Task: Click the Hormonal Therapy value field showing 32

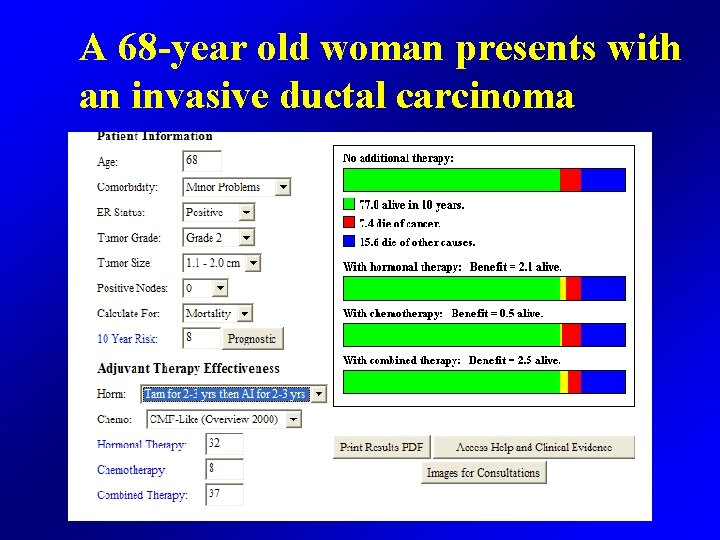Action: coord(225,444)
